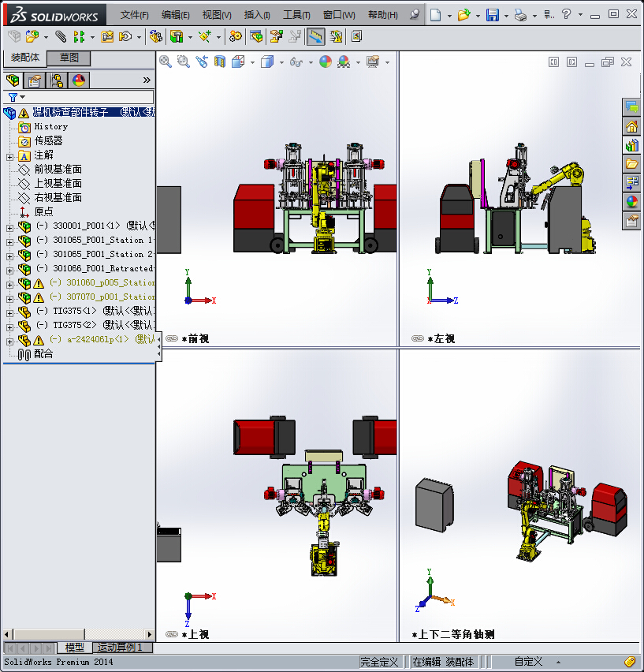
Task: Select 前视基准面 in the feature tree
Action: pos(58,170)
